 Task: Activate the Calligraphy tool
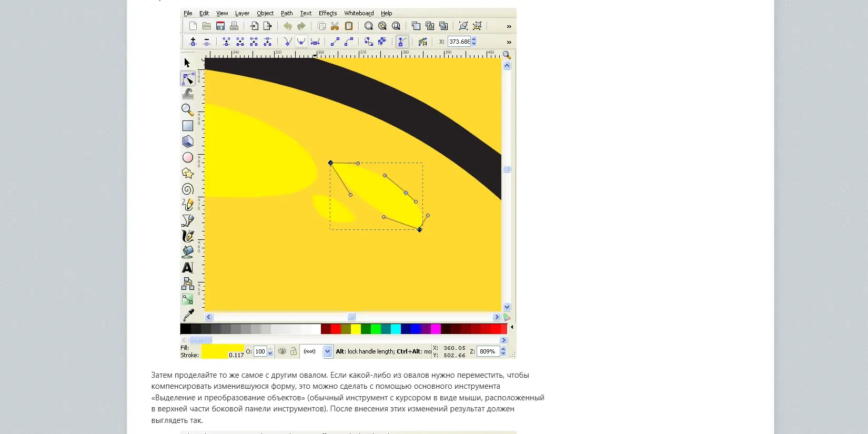(188, 236)
